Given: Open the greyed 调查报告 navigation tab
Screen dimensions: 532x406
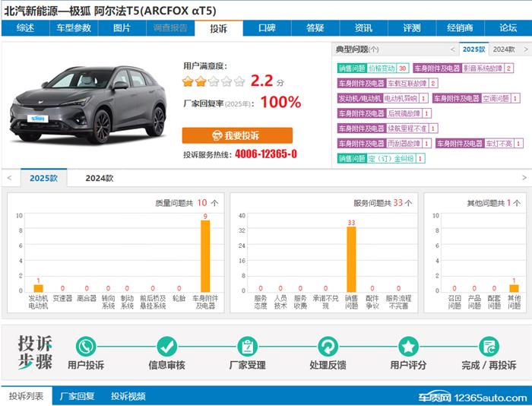Looking at the screenshot, I should (170, 28).
